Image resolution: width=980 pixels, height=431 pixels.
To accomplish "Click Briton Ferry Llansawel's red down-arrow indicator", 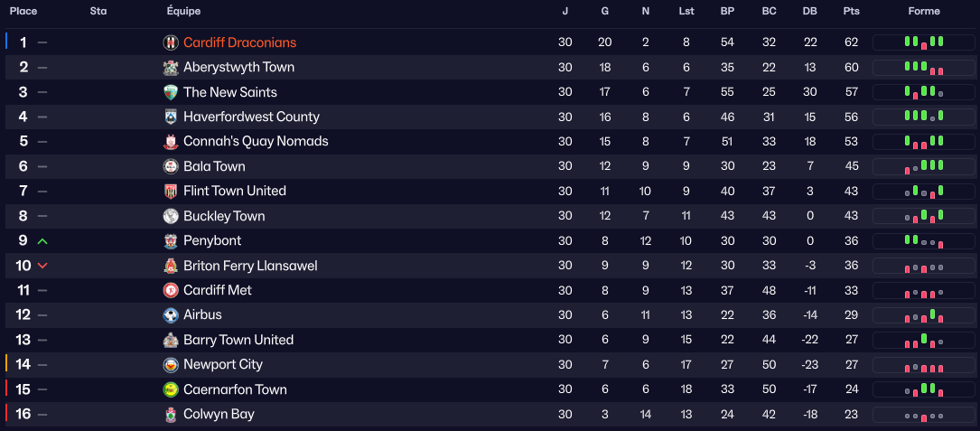I will pyautogui.click(x=42, y=266).
